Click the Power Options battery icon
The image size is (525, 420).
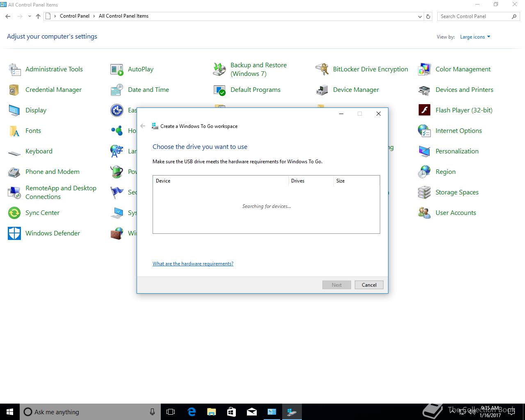[x=117, y=172]
